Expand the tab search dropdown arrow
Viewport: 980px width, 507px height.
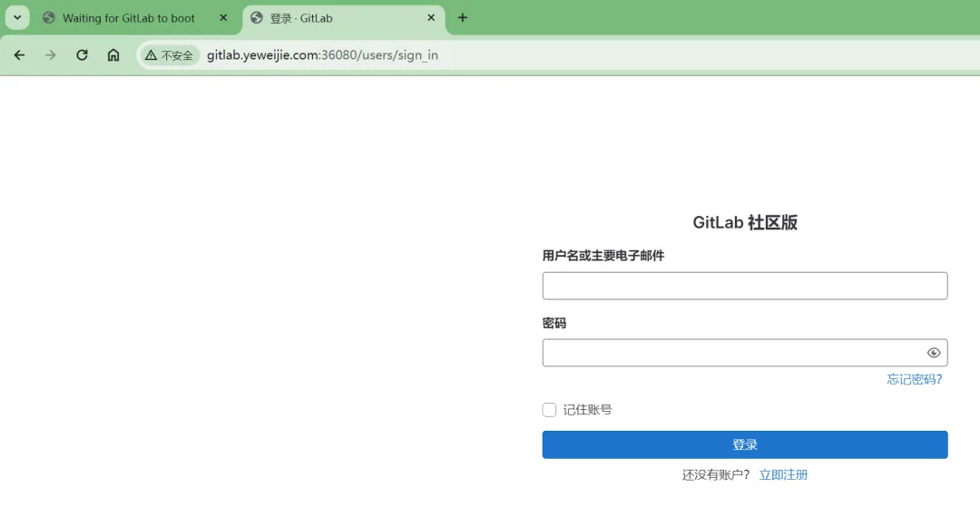click(x=16, y=17)
